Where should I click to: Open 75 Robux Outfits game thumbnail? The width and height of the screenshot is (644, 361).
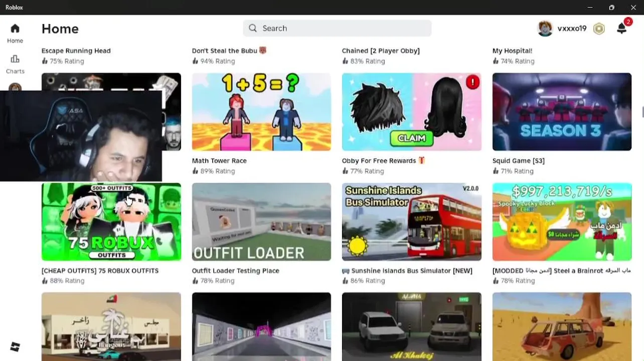111,222
